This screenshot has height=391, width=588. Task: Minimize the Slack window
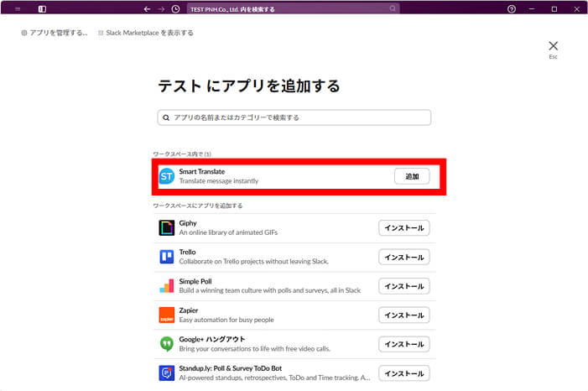pyautogui.click(x=532, y=9)
